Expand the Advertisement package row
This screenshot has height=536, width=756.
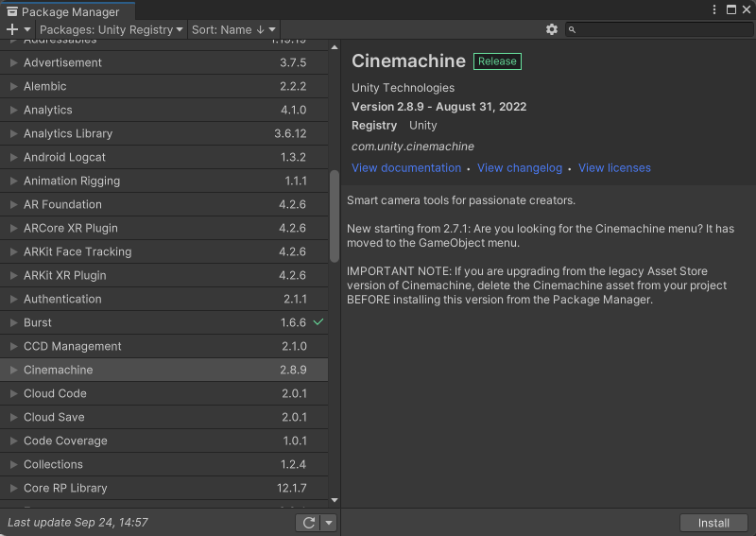pyautogui.click(x=13, y=62)
